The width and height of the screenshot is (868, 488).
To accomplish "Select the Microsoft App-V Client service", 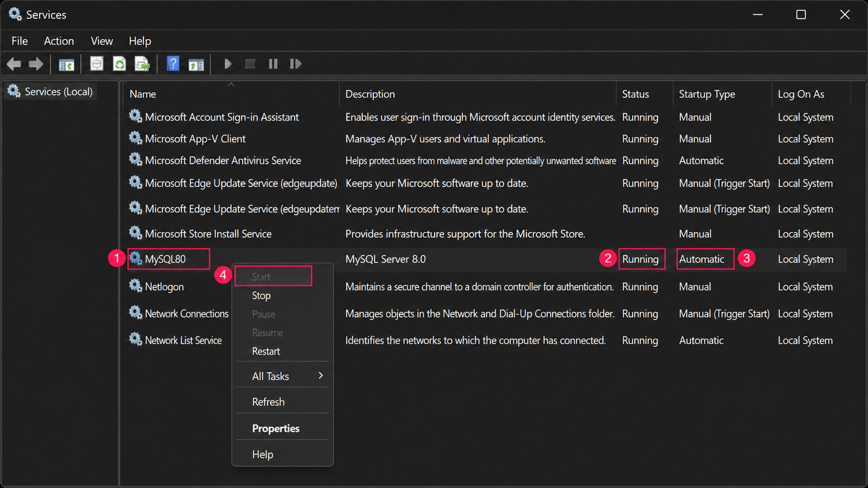I will [195, 139].
